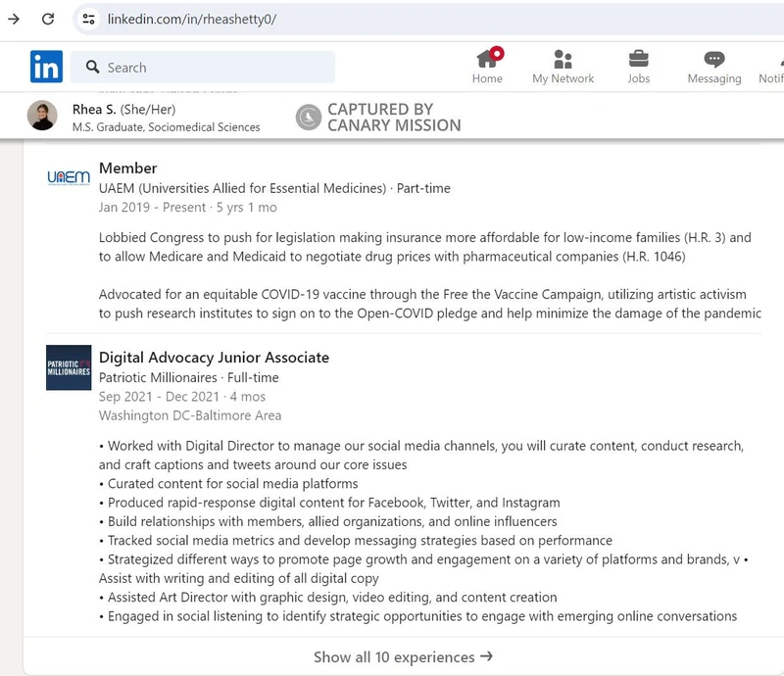Select the My Network people icon
This screenshot has height=676, width=784.
tap(563, 60)
